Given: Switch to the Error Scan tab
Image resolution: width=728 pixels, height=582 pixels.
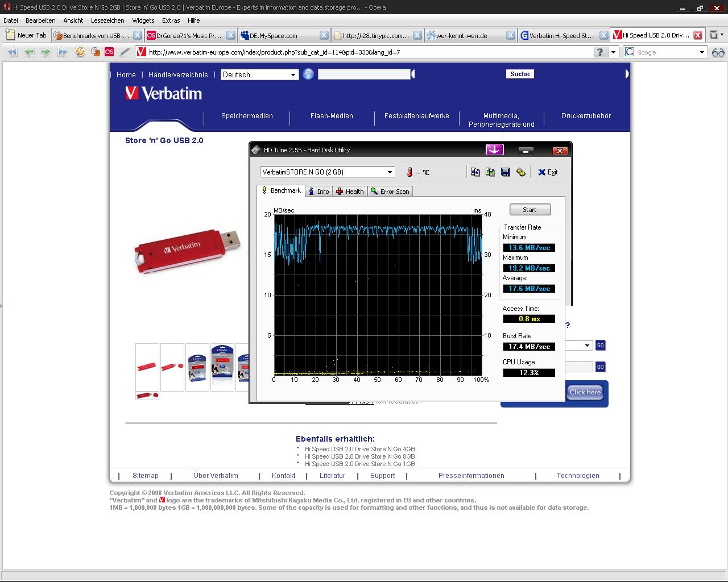Looking at the screenshot, I should (390, 192).
